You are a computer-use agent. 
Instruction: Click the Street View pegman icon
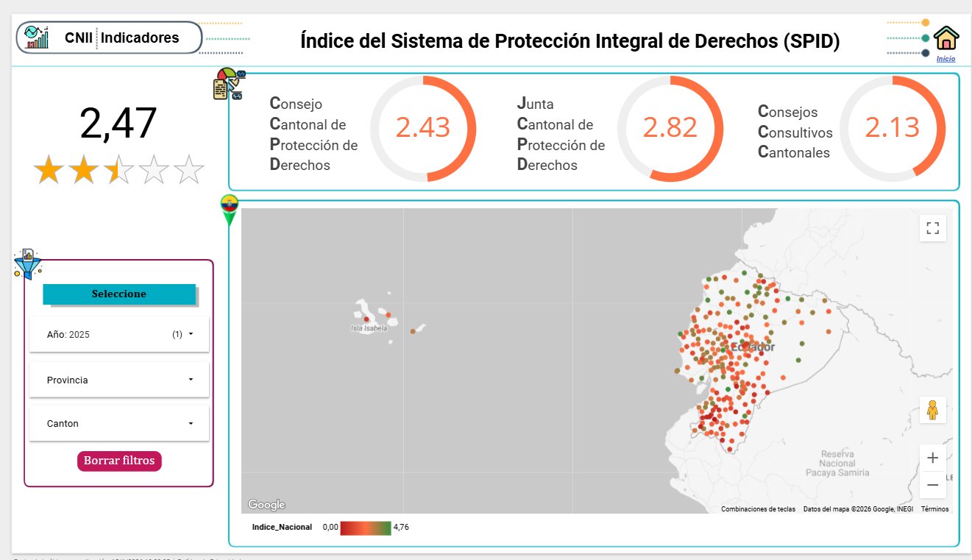(932, 410)
